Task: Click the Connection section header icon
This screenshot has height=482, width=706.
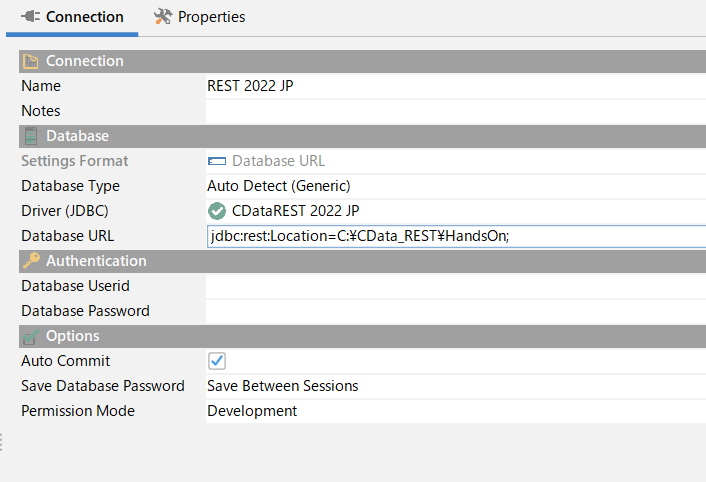Action: 31,61
